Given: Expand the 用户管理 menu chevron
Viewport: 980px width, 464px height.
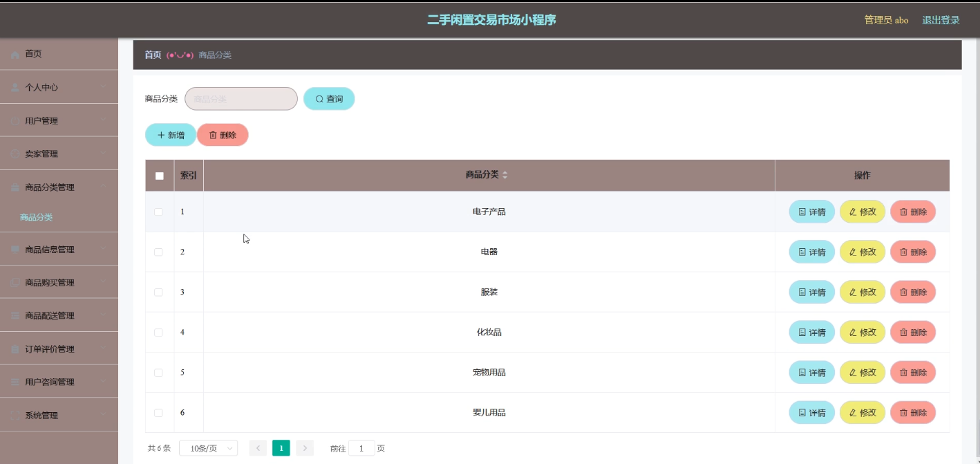Looking at the screenshot, I should [x=104, y=120].
